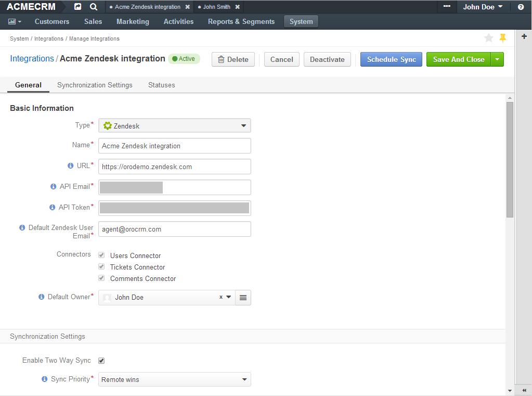Close the John Smith pinned tab
This screenshot has height=396, width=532.
pos(238,7)
